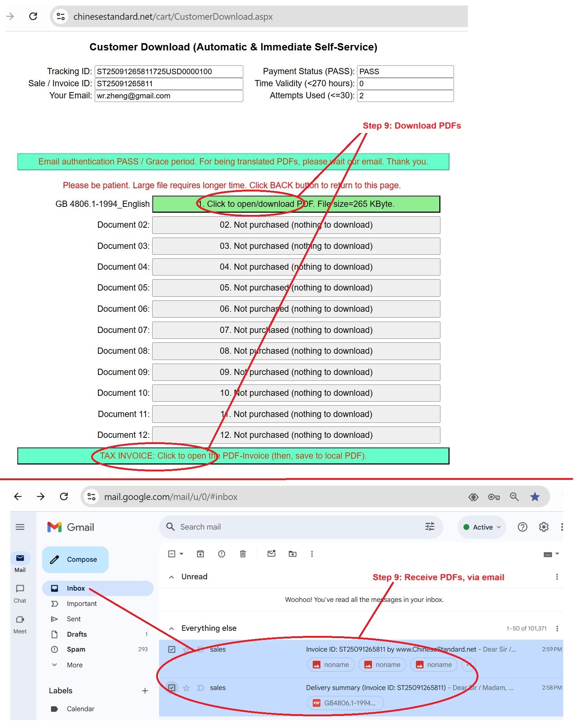The width and height of the screenshot is (575, 728).
Task: Uncheck the Delivery summary email checkbox
Action: click(172, 687)
